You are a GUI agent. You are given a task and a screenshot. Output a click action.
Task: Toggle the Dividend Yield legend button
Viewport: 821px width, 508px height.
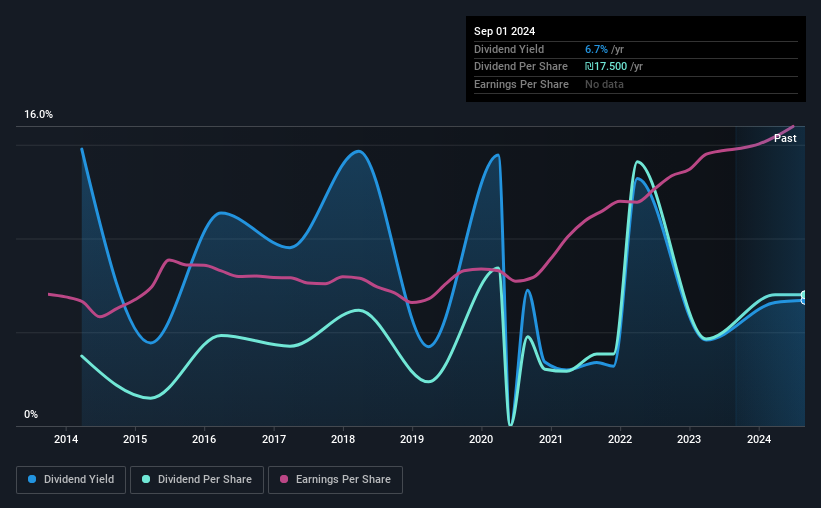71,480
